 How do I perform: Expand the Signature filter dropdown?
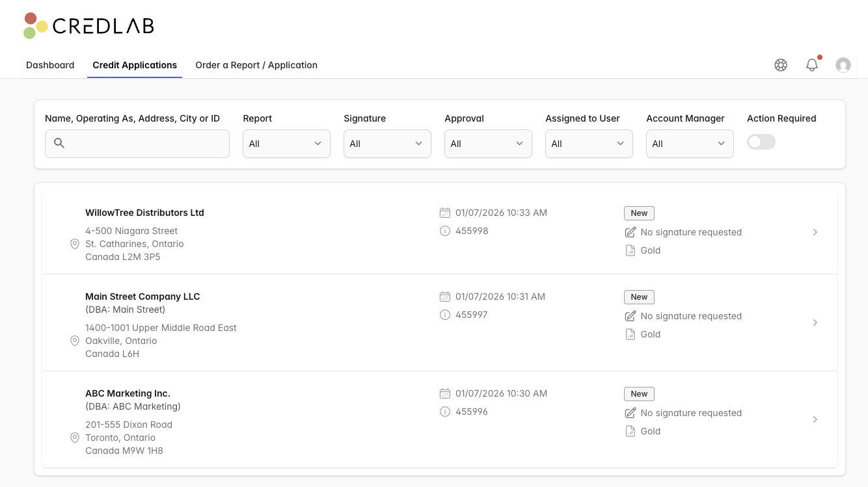(x=387, y=144)
